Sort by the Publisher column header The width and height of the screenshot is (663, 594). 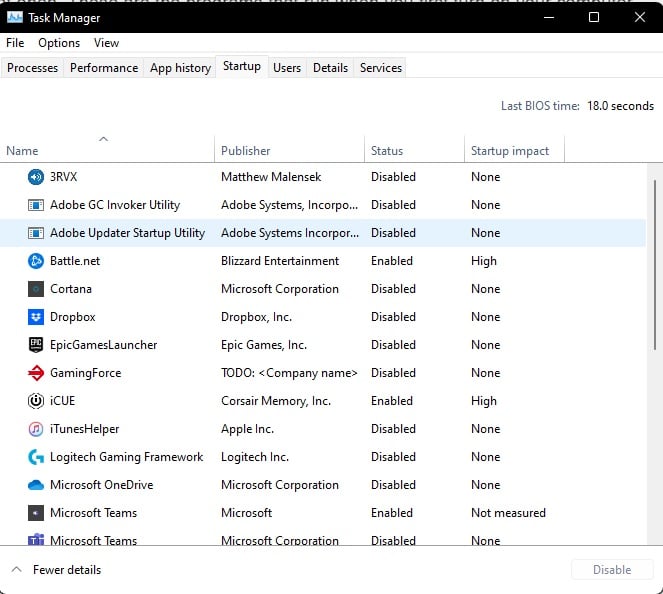click(x=289, y=149)
